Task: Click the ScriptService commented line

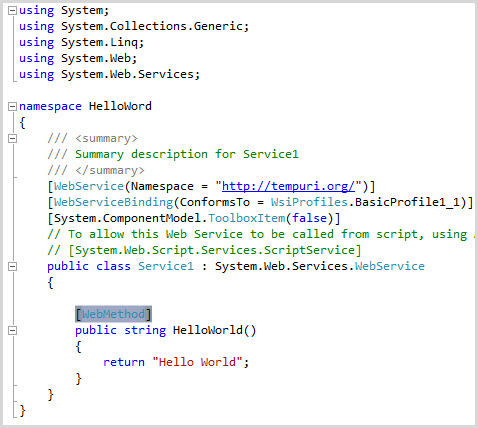Action: pyautogui.click(x=204, y=250)
